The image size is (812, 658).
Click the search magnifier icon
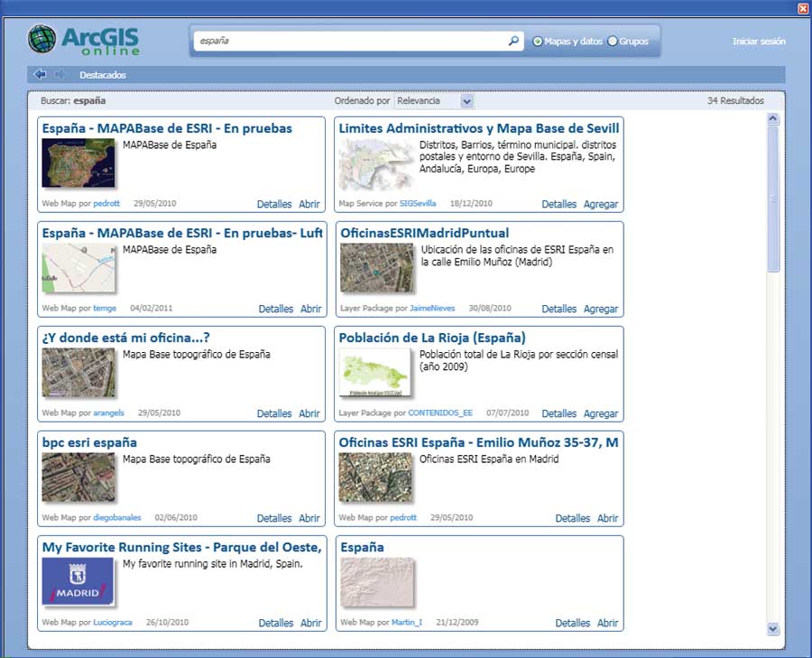click(x=513, y=41)
